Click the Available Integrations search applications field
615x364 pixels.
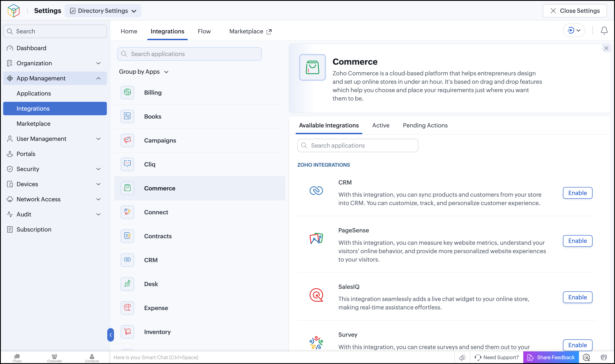click(x=357, y=145)
